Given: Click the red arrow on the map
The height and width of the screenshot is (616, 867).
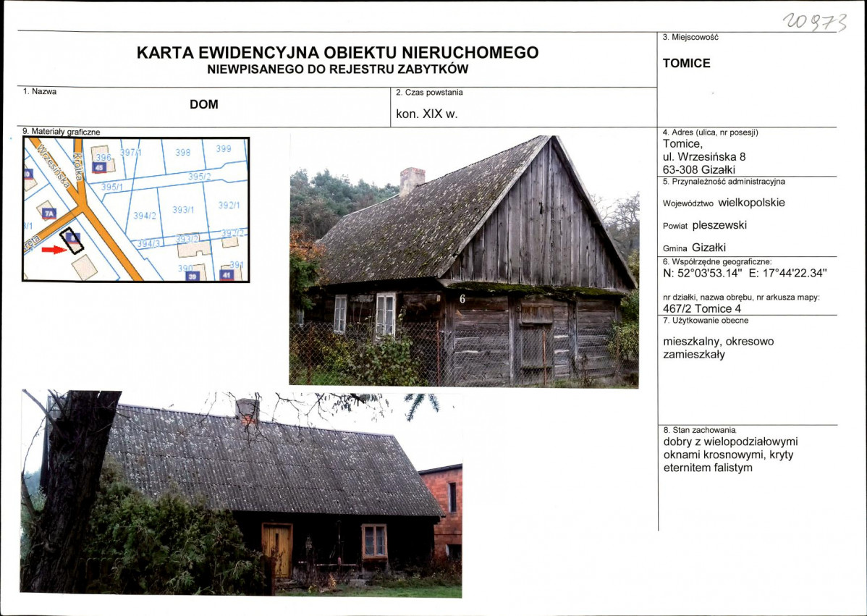Looking at the screenshot, I should [54, 250].
